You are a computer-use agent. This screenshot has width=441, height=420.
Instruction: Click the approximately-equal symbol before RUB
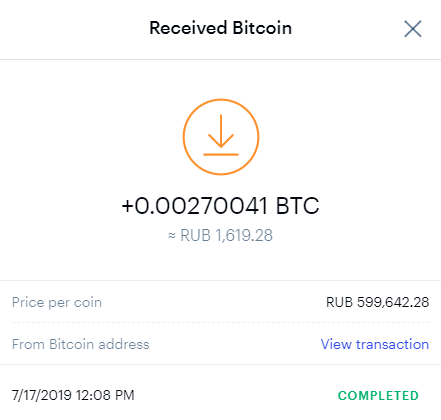pos(171,236)
